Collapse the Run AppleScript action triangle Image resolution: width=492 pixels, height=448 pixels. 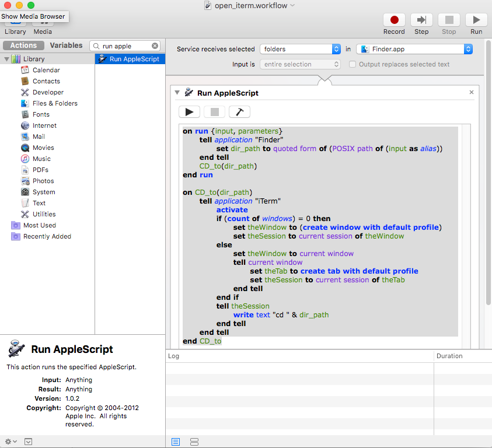click(x=177, y=93)
